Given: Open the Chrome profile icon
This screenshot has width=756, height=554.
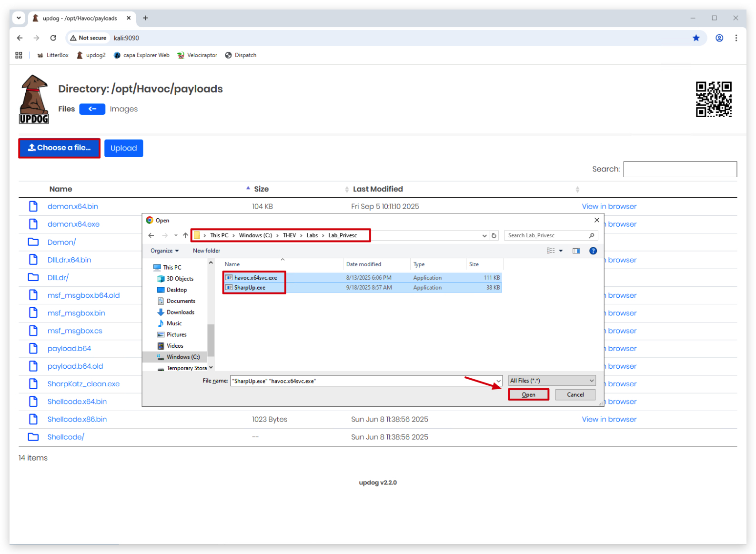Looking at the screenshot, I should [x=719, y=38].
